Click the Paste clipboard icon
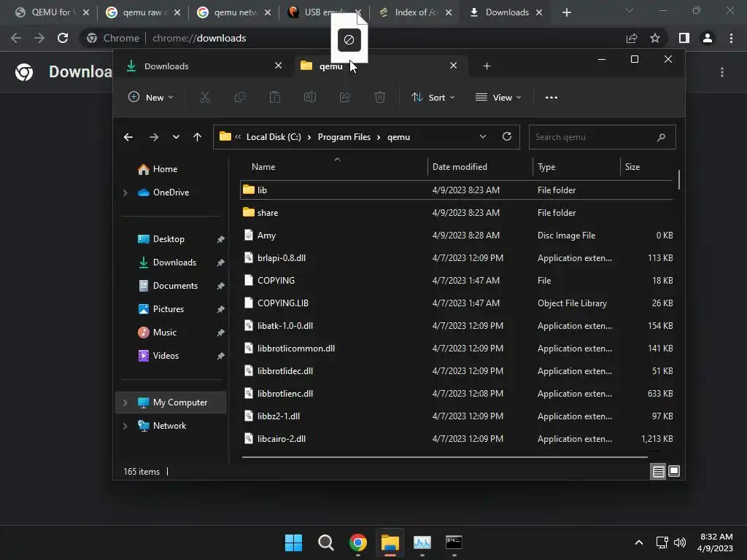This screenshot has width=747, height=560. tap(275, 97)
